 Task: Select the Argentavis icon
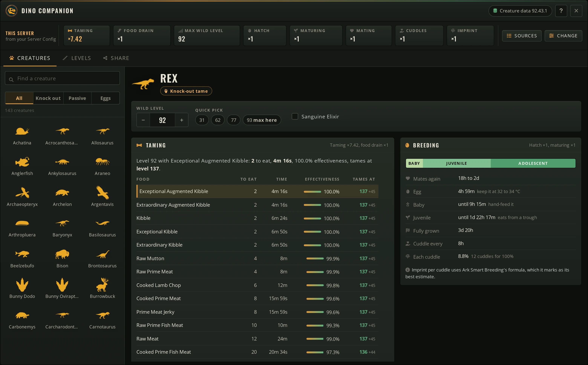click(102, 193)
